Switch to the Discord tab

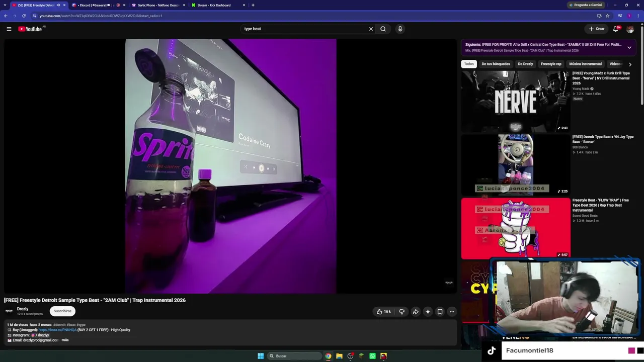[x=98, y=5]
